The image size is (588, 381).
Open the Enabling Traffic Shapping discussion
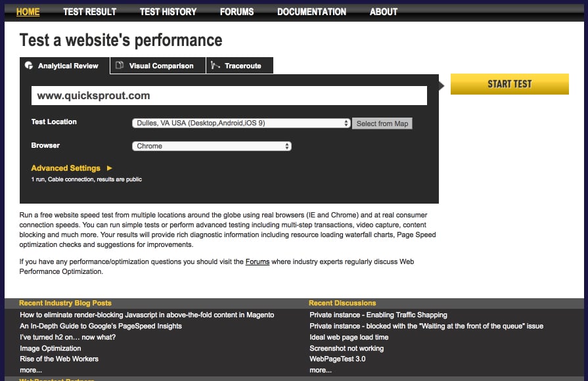coord(378,315)
